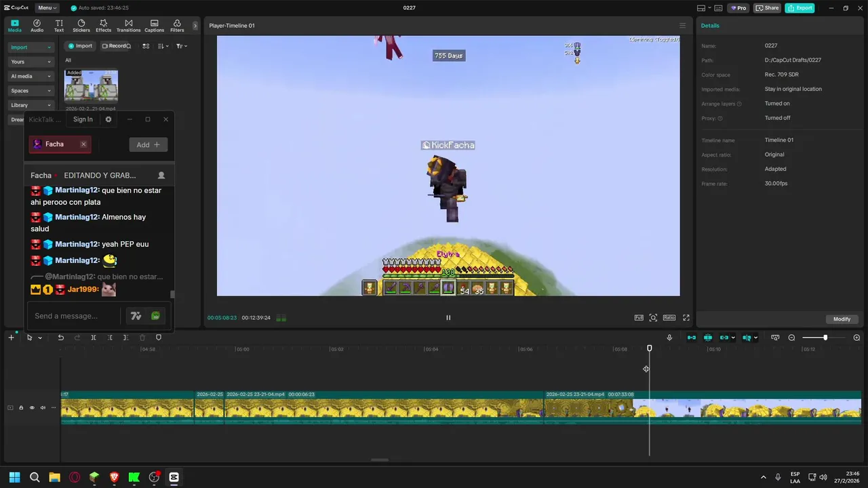
Task: Open the Transitions tab
Action: click(128, 26)
